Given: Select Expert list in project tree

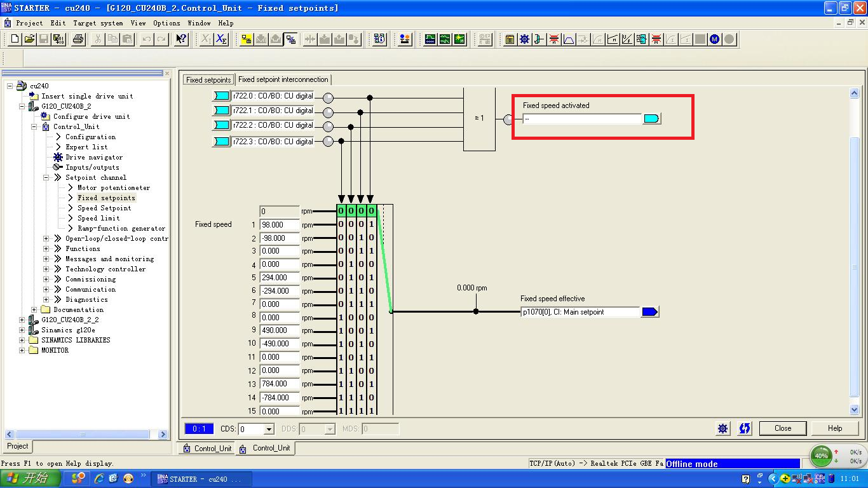Looking at the screenshot, I should click(x=86, y=147).
